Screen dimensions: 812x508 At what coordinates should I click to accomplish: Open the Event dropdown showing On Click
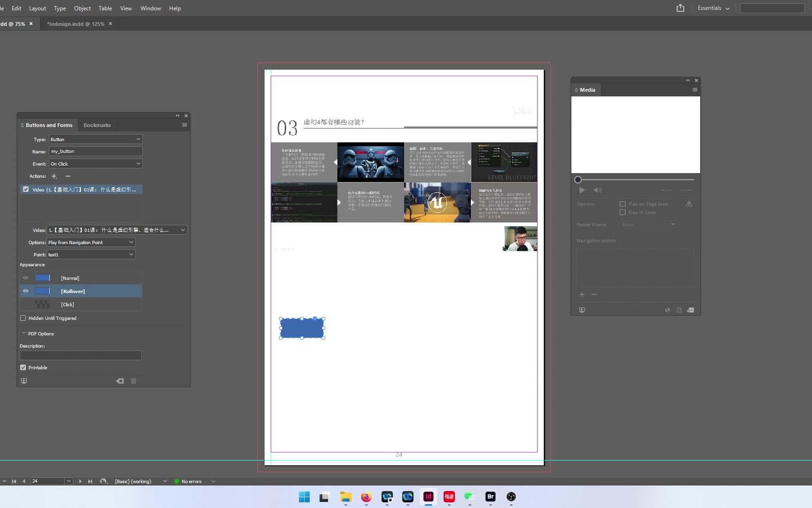pyautogui.click(x=95, y=164)
